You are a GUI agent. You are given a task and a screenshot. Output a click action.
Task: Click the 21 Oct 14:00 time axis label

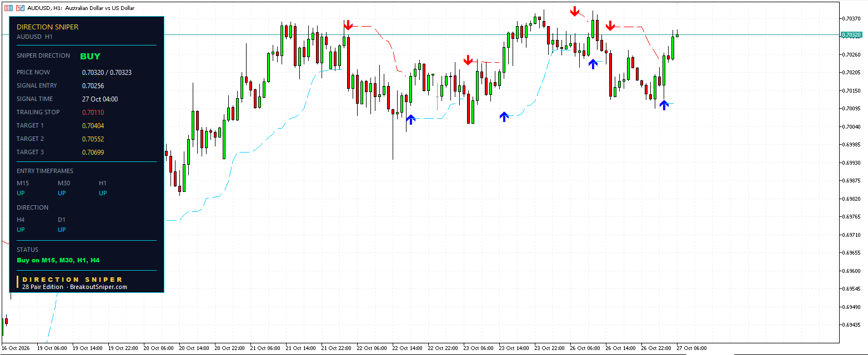pos(302,348)
